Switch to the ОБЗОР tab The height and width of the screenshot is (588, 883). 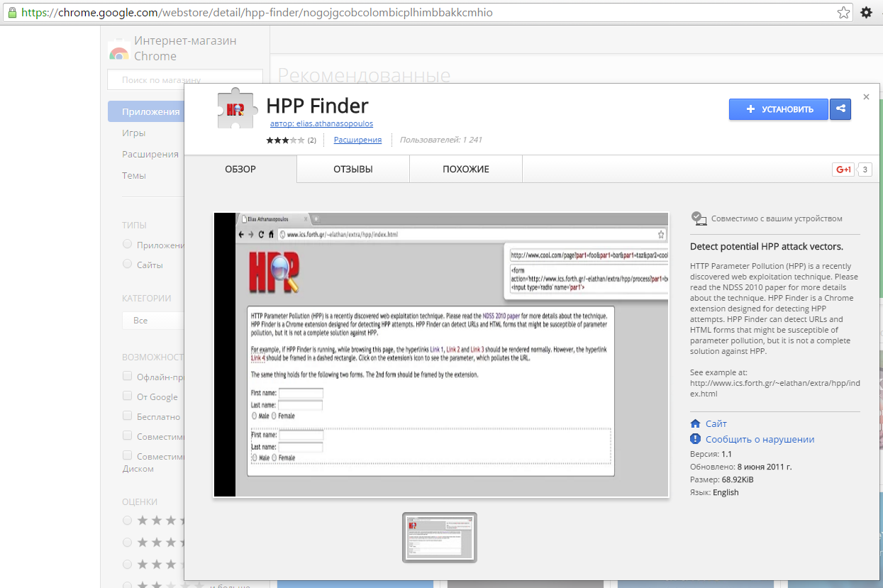[240, 170]
